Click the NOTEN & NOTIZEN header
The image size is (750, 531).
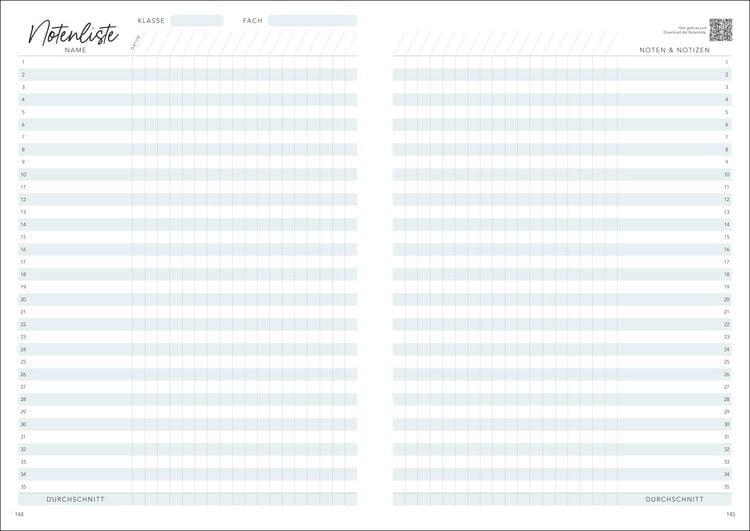pos(674,50)
